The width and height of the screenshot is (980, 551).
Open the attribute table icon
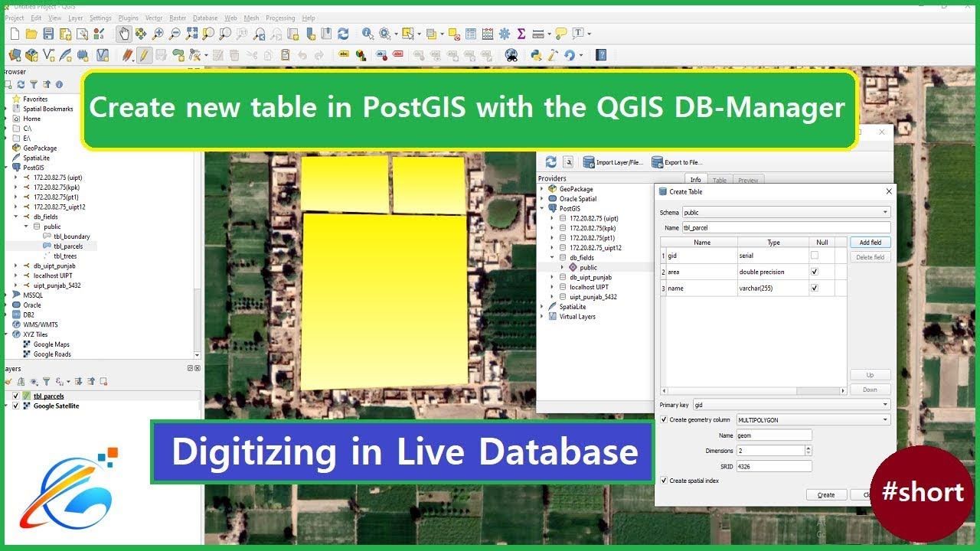470,34
